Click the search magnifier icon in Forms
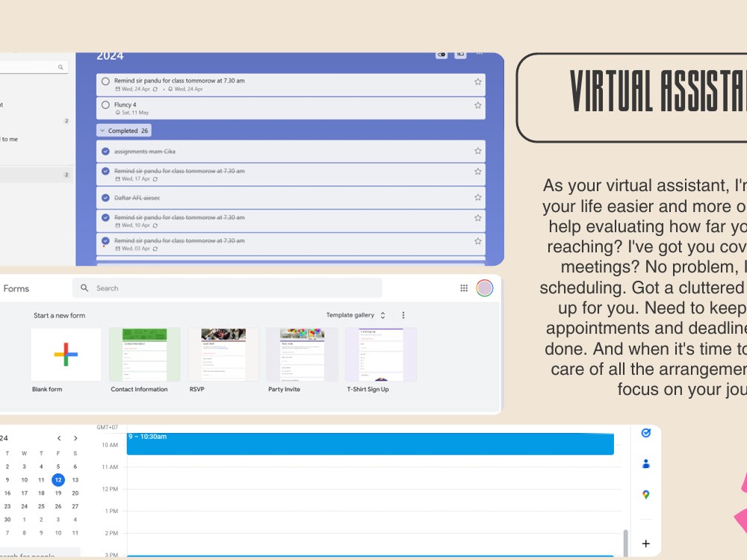 (x=84, y=288)
